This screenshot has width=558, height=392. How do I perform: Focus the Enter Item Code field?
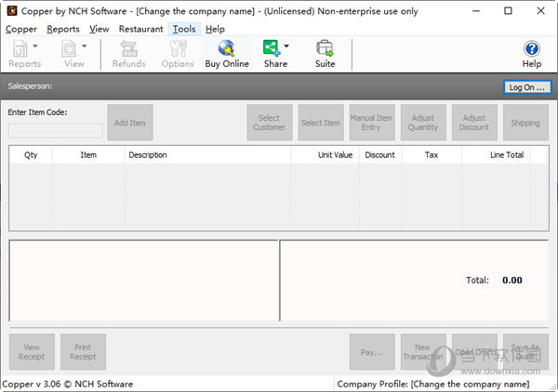[55, 131]
